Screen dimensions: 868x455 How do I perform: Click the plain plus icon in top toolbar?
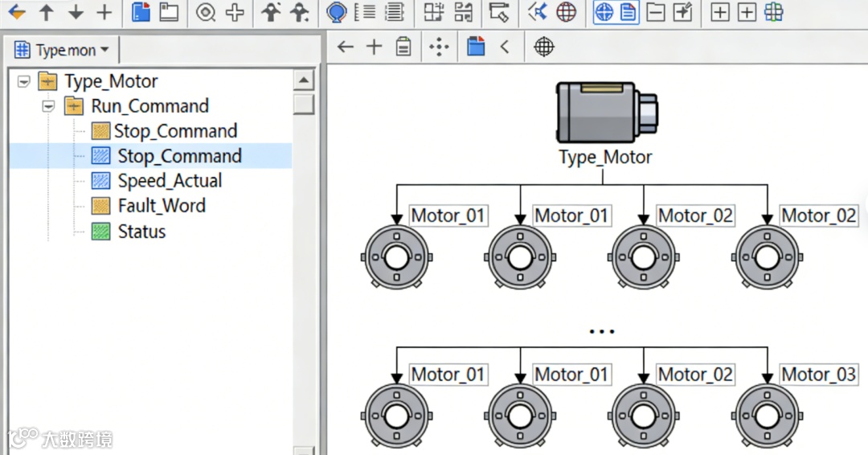[x=104, y=11]
